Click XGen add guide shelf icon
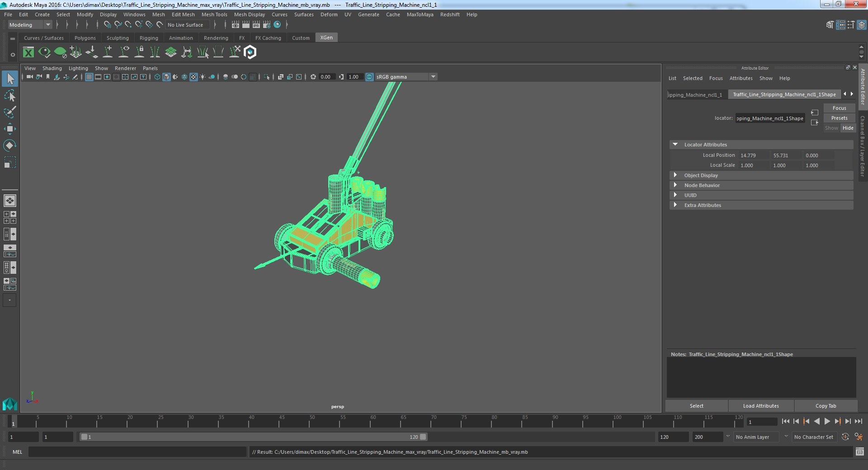Viewport: 868px width, 470px height. coord(108,52)
